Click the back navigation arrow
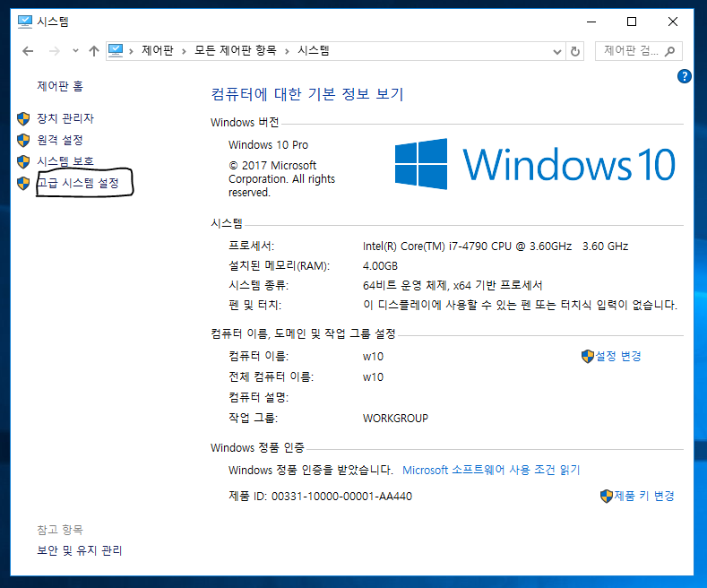This screenshot has height=588, width=707. click(x=28, y=51)
